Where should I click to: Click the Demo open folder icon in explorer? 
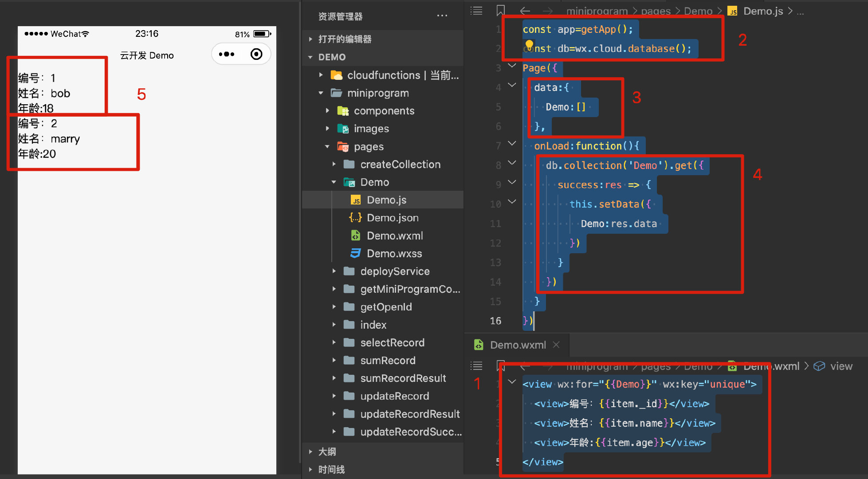pos(350,182)
